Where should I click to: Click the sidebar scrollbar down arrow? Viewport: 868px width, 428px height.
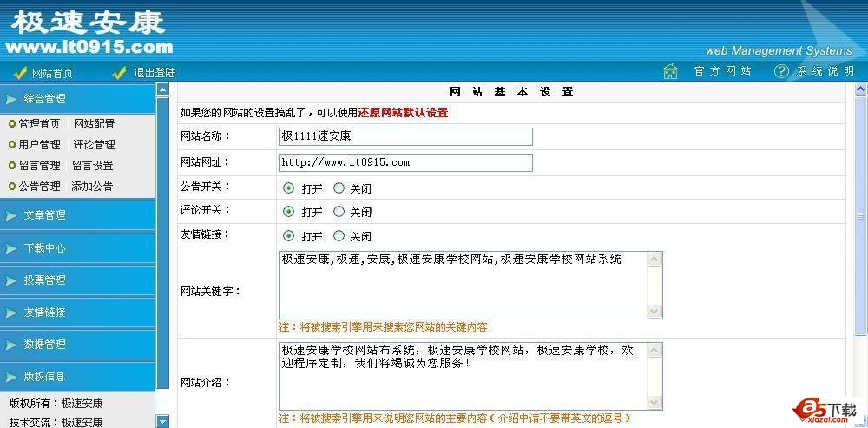click(x=162, y=421)
